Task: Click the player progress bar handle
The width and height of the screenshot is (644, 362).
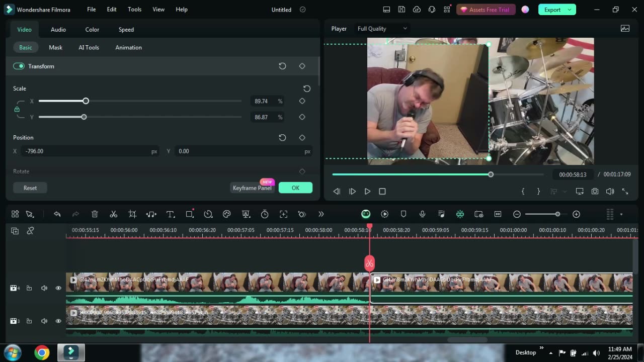Action: (x=491, y=174)
